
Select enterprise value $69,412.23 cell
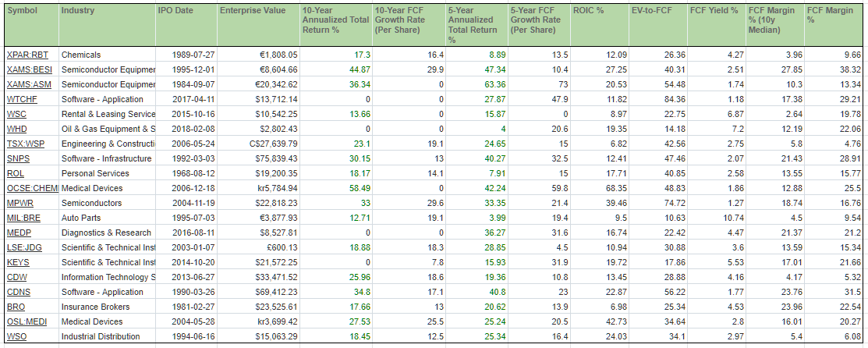[258, 292]
